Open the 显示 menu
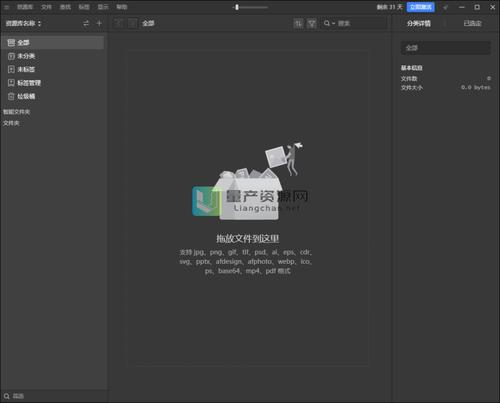The height and width of the screenshot is (403, 500). pos(103,7)
